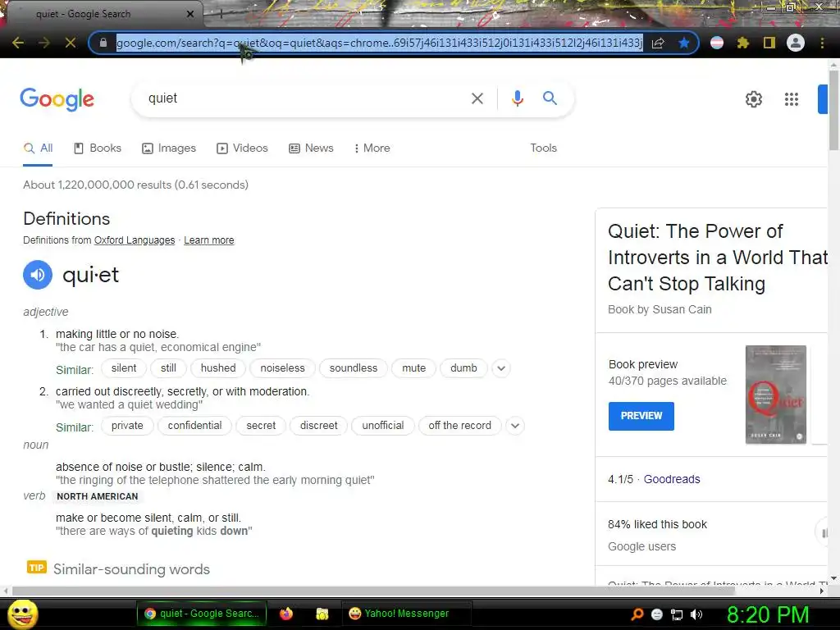The width and height of the screenshot is (840, 630).
Task: Select the synonym noiseless
Action: 282,368
